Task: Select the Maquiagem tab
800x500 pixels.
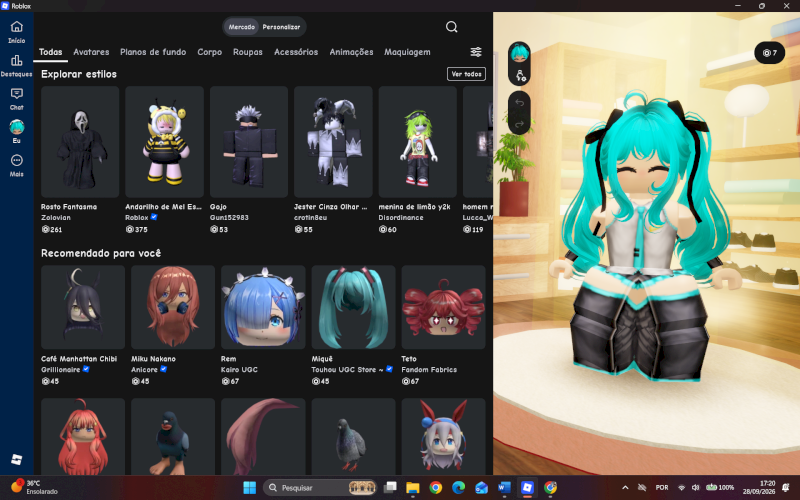Action: pos(407,52)
